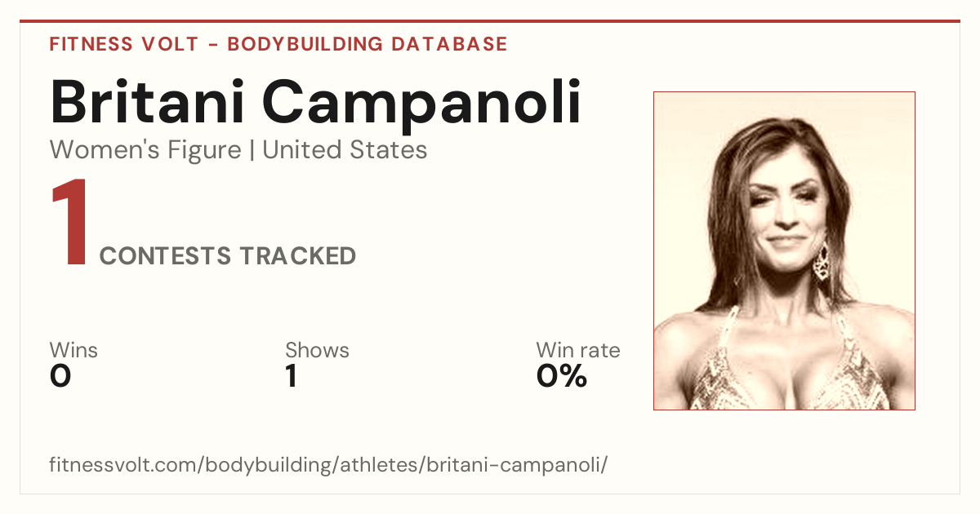Screen dimensions: 980x514
Task: Select the Shows value of 1
Action: click(x=292, y=376)
